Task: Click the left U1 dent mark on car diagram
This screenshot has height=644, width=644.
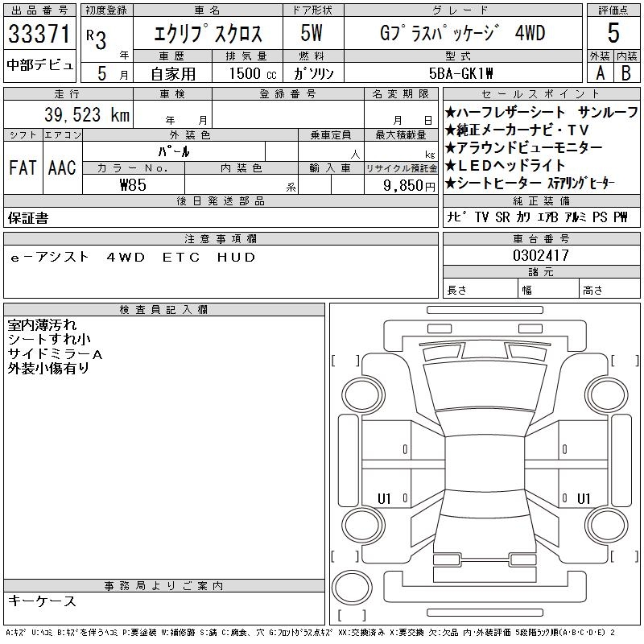Action: (x=384, y=499)
